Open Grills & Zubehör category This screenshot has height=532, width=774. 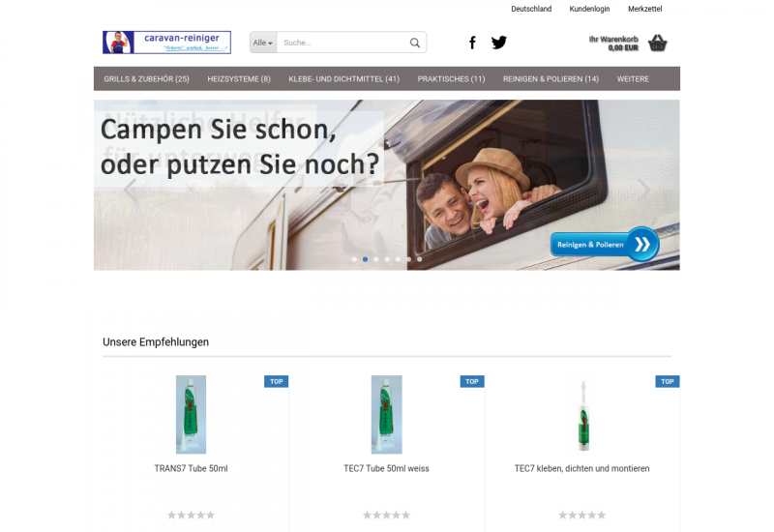point(146,79)
